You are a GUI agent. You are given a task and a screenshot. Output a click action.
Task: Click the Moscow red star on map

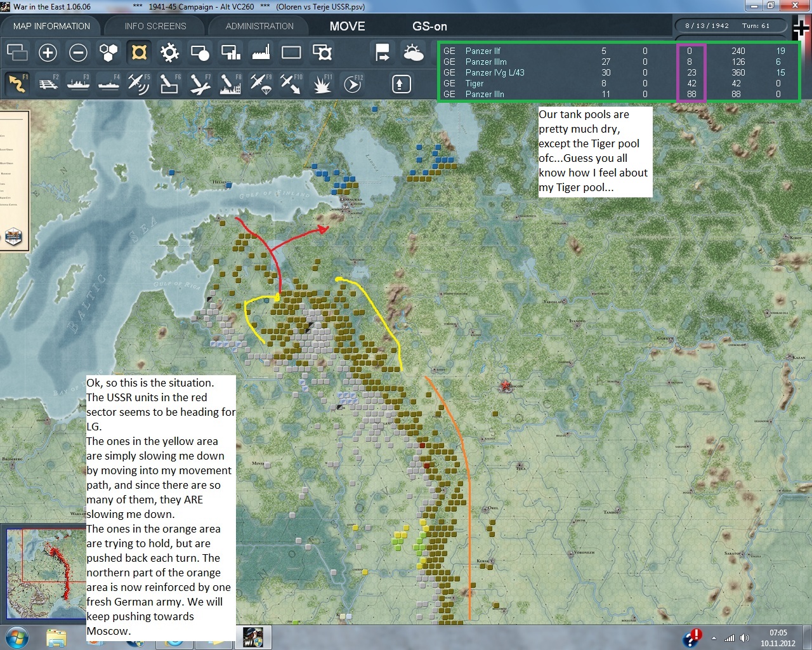[506, 385]
